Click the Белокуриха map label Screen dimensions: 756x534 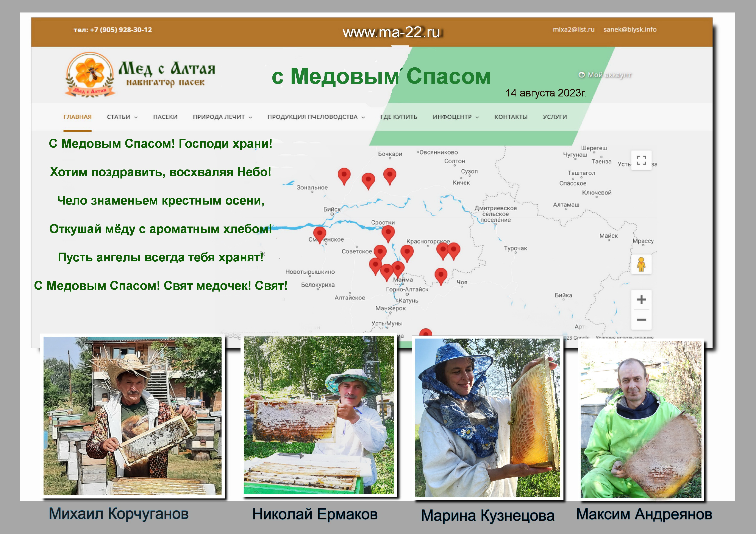(318, 285)
